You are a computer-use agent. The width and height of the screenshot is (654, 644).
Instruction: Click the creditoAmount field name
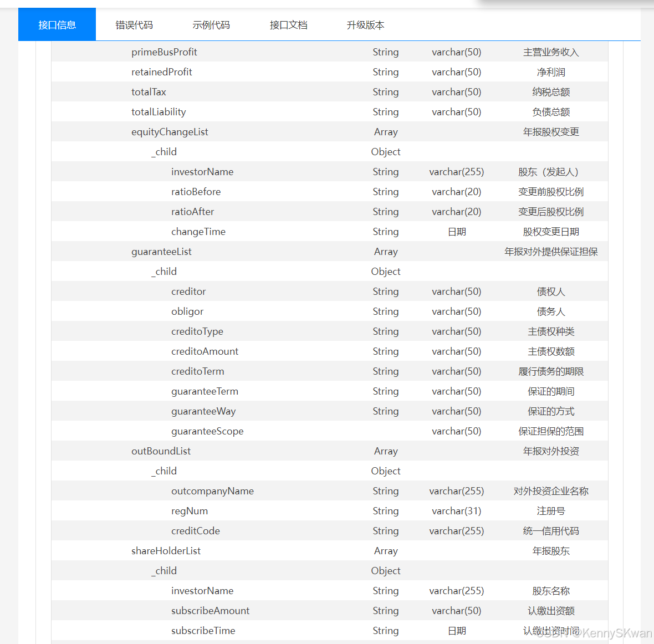click(x=205, y=351)
